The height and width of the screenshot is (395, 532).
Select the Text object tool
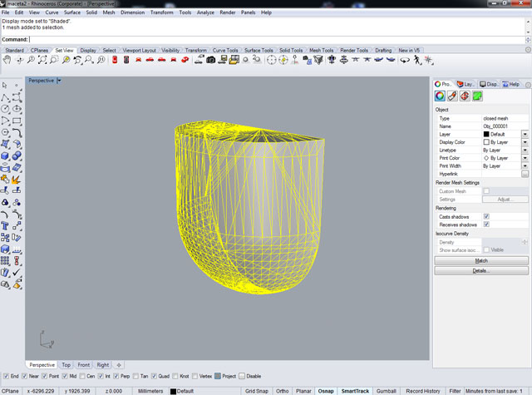(5, 226)
